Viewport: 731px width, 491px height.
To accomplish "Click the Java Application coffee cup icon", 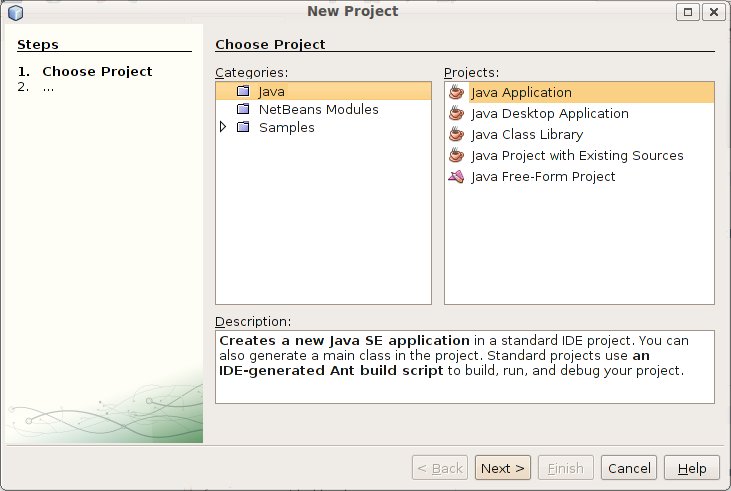I will point(457,93).
